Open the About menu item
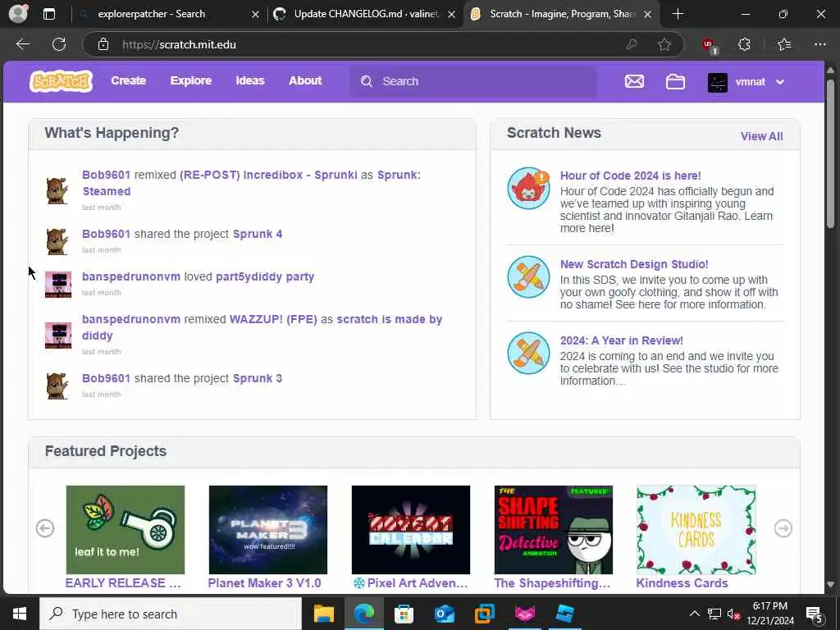The image size is (840, 630). (x=305, y=81)
